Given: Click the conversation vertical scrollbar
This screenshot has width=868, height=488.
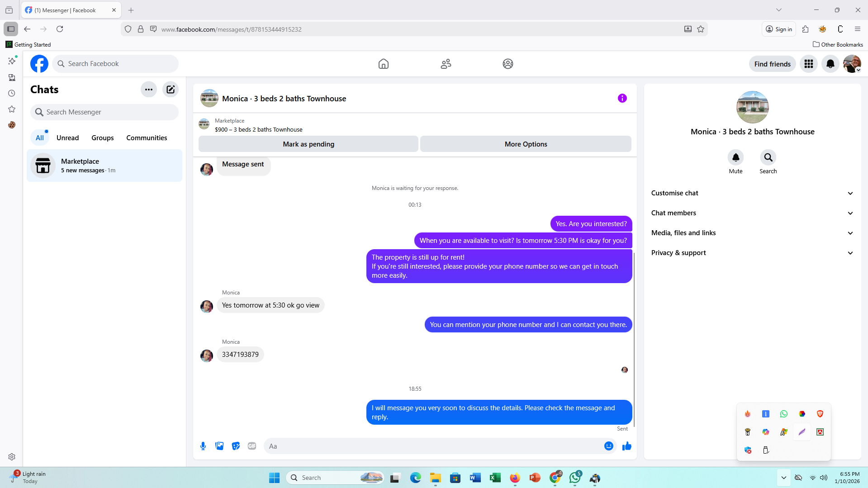Looking at the screenshot, I should click(x=634, y=339).
